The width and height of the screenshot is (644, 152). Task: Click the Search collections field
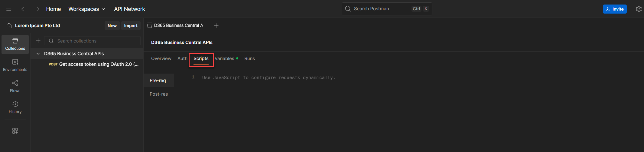point(92,41)
